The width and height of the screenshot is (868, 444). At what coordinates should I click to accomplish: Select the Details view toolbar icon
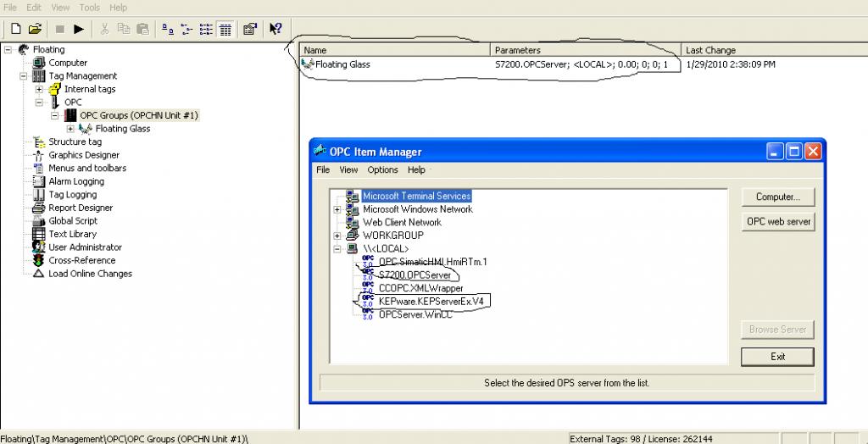click(225, 30)
